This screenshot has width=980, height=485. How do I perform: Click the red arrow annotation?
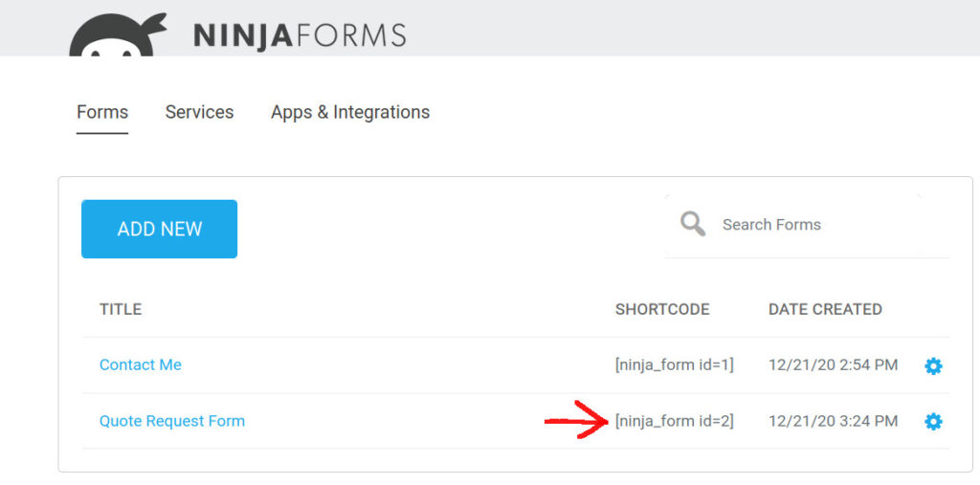click(576, 421)
